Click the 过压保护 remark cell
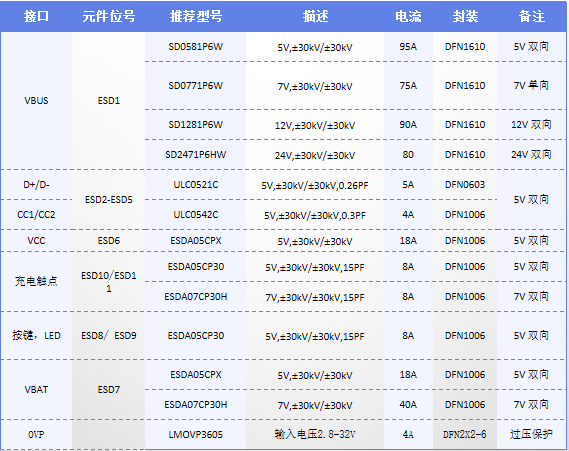This screenshot has width=569, height=451. [x=531, y=434]
